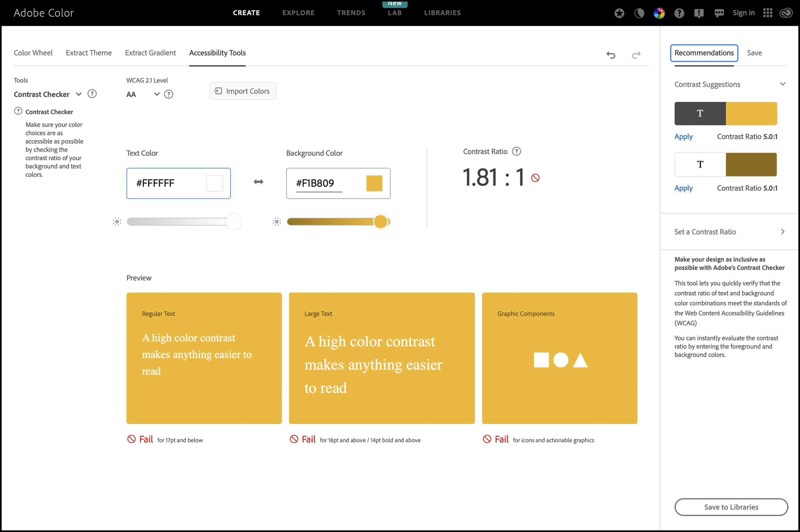The height and width of the screenshot is (532, 800).
Task: Click the Creative Cloud icon
Action: [x=786, y=13]
